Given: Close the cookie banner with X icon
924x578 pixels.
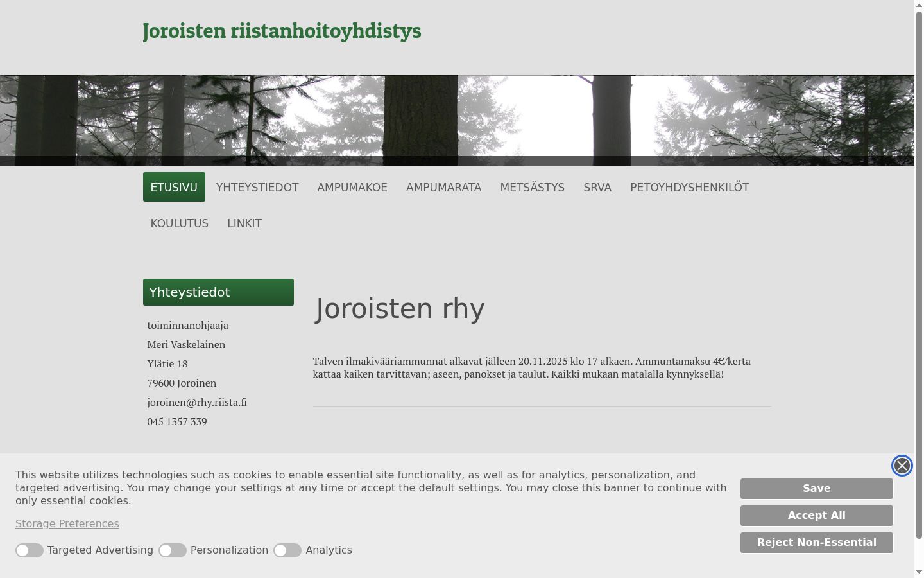Looking at the screenshot, I should (902, 466).
